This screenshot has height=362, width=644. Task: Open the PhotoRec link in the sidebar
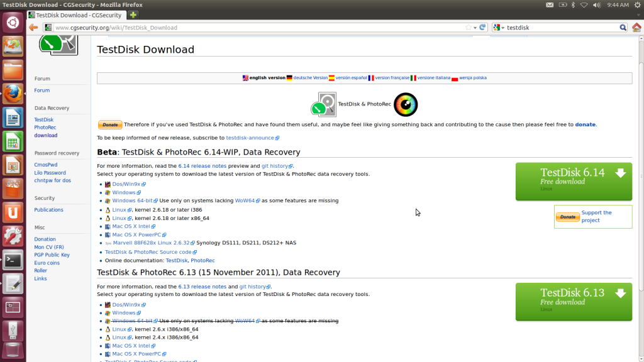click(x=45, y=128)
